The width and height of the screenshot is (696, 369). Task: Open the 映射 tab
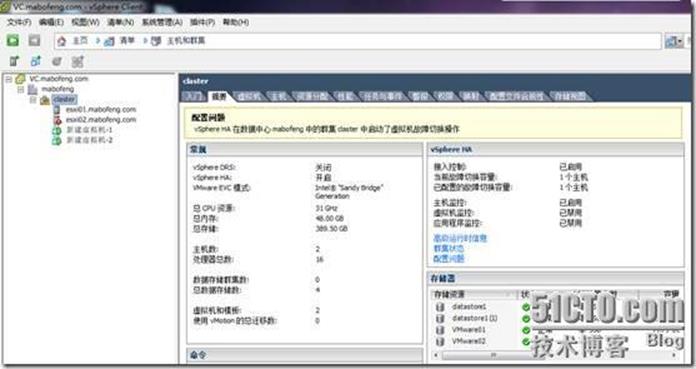coord(471,96)
